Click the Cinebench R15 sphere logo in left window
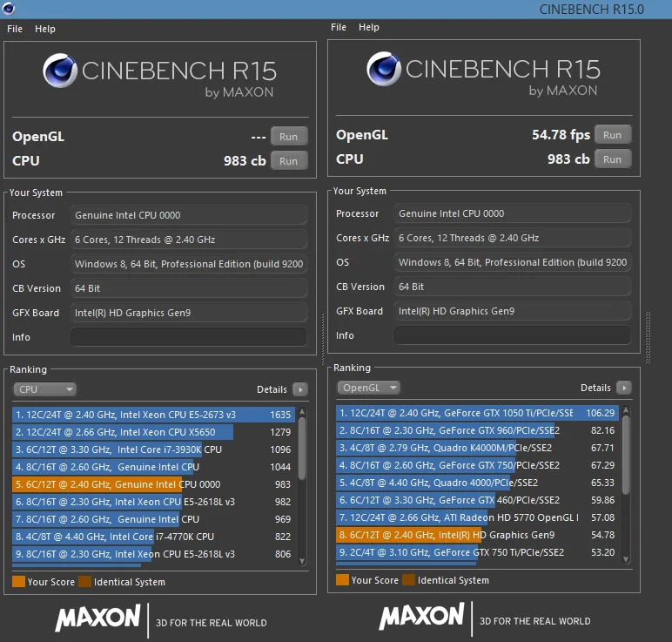 (x=60, y=71)
